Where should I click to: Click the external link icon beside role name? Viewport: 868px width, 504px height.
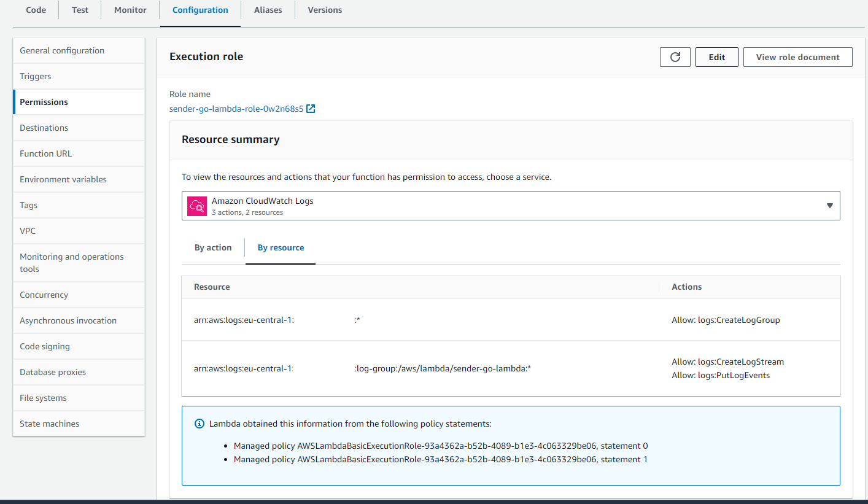pos(311,109)
